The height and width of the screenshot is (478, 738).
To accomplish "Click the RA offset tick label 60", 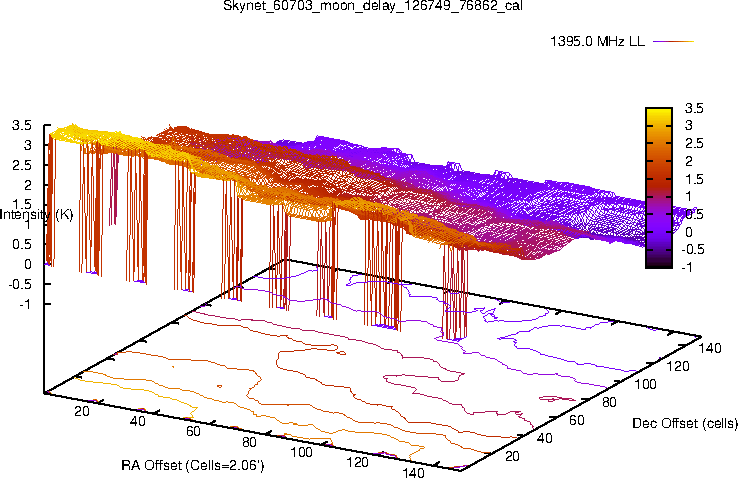I will click(x=193, y=431).
